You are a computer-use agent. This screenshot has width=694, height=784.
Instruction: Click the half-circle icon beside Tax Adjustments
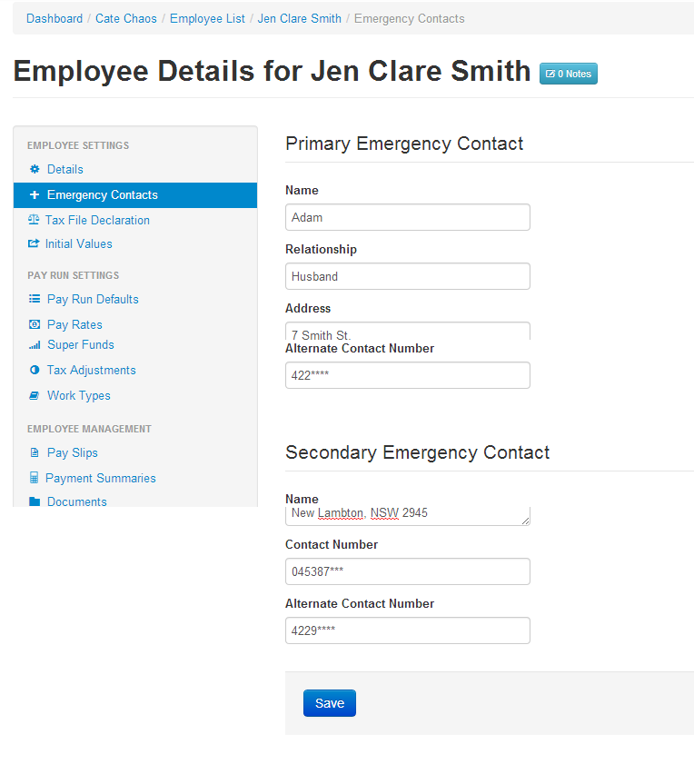pyautogui.click(x=35, y=370)
